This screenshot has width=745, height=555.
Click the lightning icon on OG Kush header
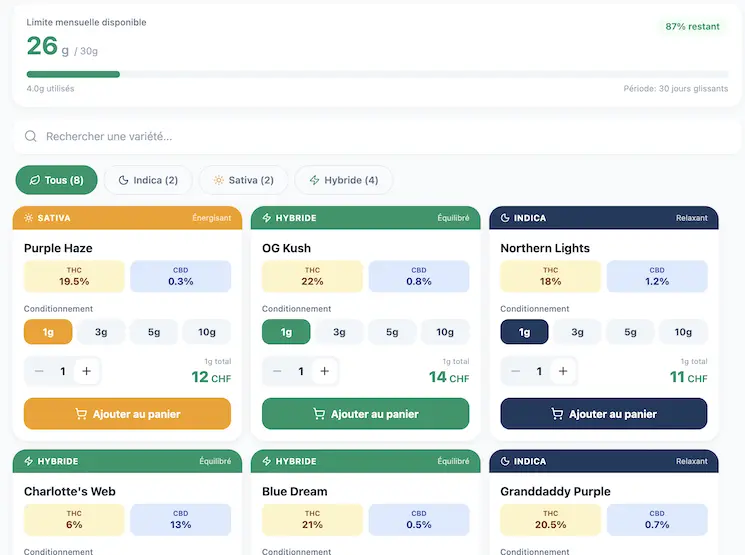coord(267,218)
